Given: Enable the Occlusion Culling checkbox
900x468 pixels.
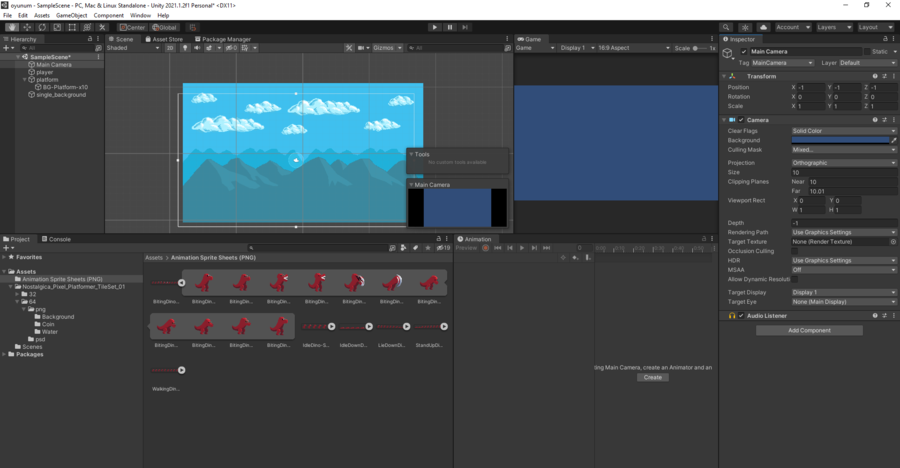Looking at the screenshot, I should coord(795,251).
